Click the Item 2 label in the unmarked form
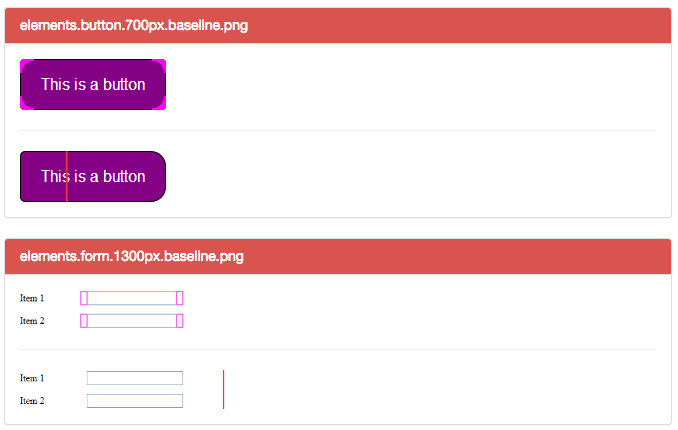678x430 pixels. pos(32,401)
